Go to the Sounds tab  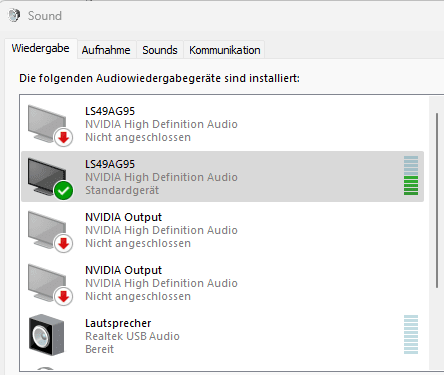160,50
